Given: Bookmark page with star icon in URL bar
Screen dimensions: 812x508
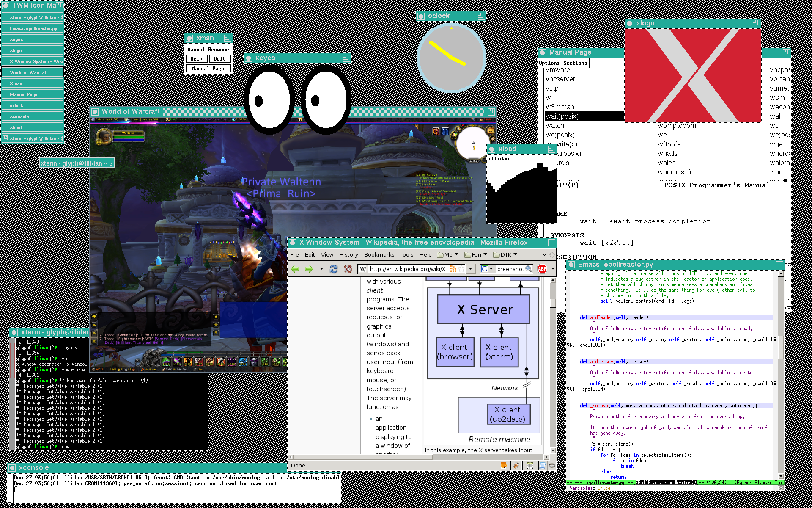Looking at the screenshot, I should [x=461, y=269].
